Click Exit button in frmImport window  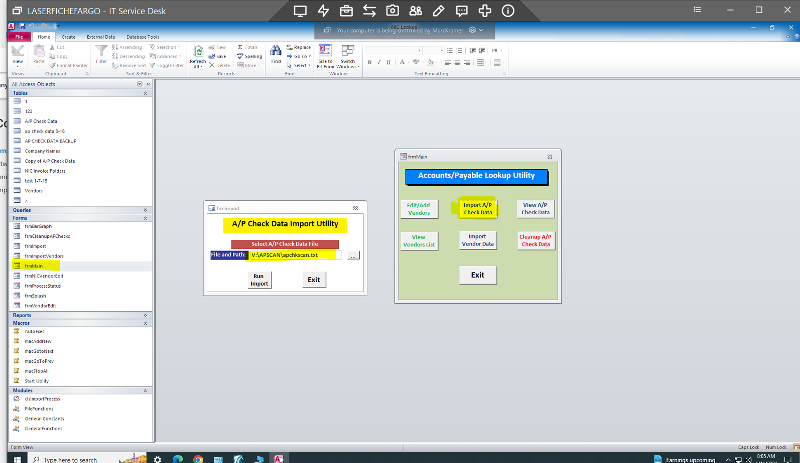[314, 280]
